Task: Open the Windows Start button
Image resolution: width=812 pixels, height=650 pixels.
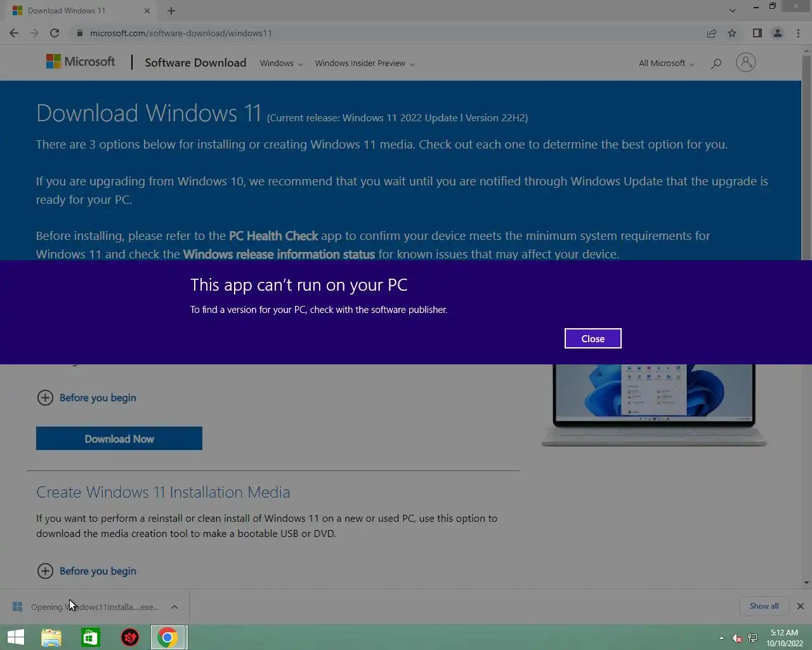Action: click(16, 637)
